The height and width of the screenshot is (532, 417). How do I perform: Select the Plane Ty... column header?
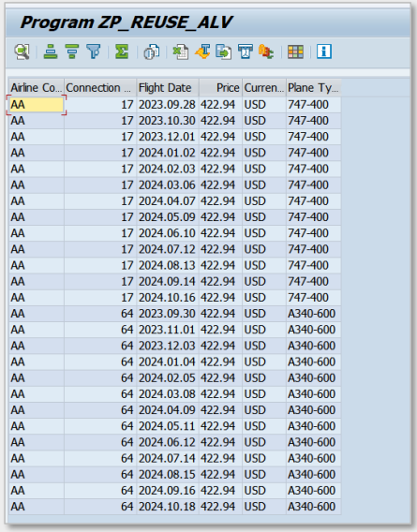313,88
